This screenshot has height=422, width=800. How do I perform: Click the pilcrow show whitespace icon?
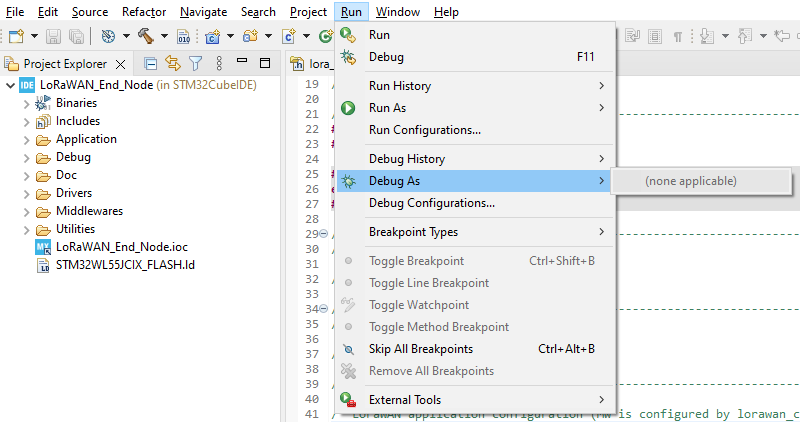coord(678,36)
